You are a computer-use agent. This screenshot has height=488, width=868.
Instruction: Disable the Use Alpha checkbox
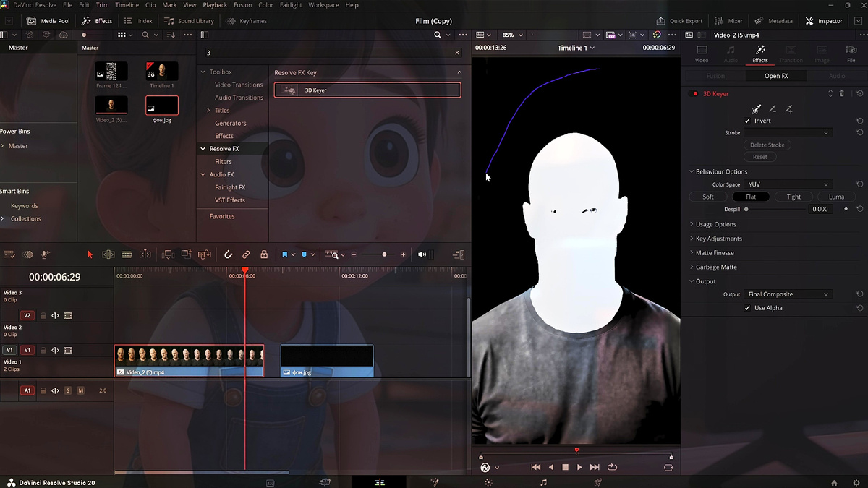coord(748,308)
